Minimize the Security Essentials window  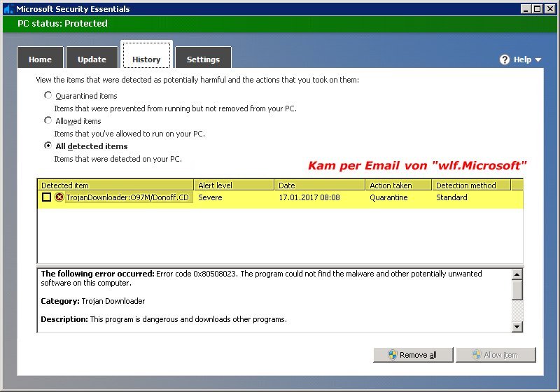tap(526, 9)
